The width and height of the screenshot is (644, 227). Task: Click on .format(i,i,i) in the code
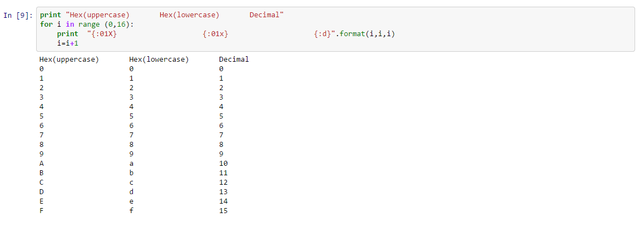[x=368, y=34]
